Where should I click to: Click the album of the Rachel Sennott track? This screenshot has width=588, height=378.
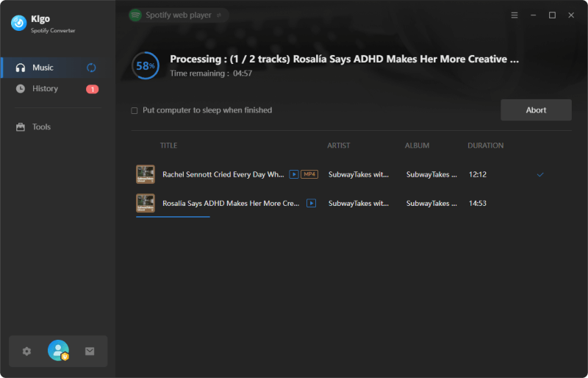(x=431, y=174)
